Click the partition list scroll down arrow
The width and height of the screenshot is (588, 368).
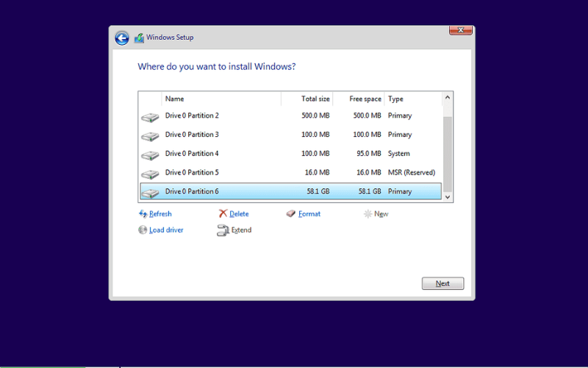pyautogui.click(x=448, y=197)
